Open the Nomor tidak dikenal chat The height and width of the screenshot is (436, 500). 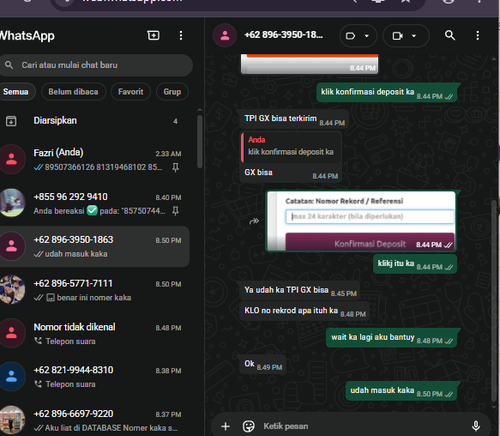[x=95, y=334]
